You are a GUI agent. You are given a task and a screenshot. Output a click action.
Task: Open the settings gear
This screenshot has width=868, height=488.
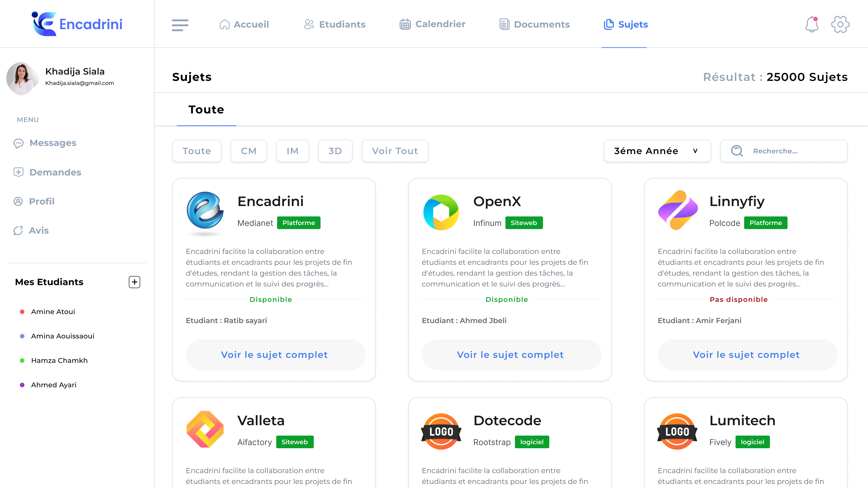[840, 24]
